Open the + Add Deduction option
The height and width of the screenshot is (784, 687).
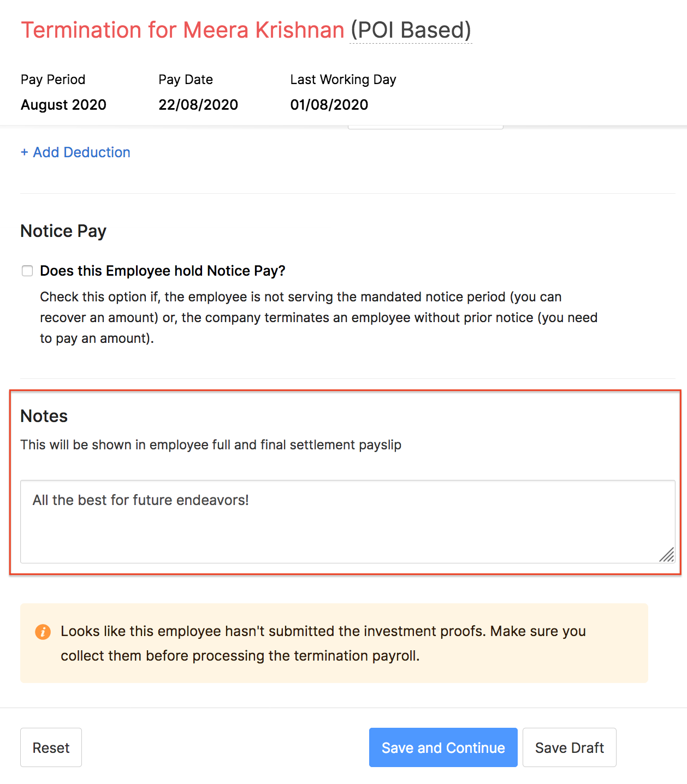point(75,152)
